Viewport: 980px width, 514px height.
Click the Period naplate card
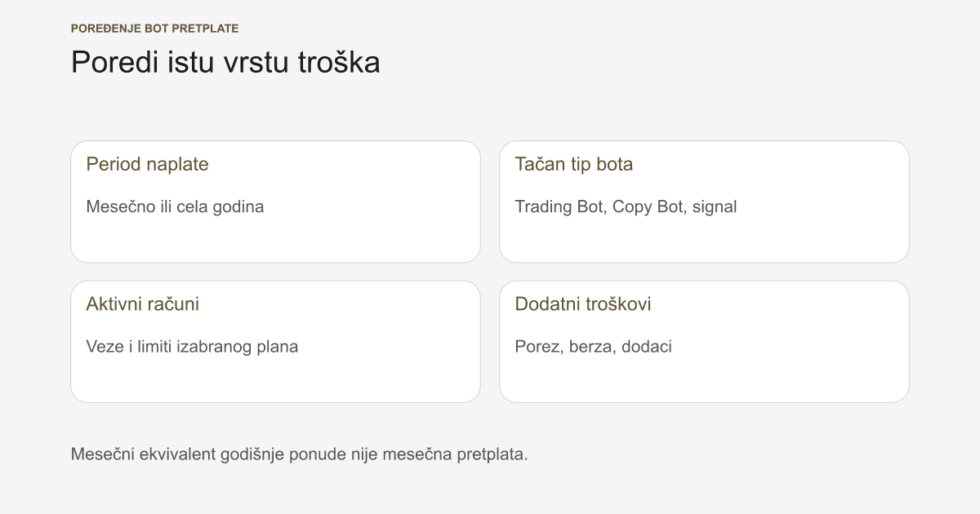coord(275,202)
